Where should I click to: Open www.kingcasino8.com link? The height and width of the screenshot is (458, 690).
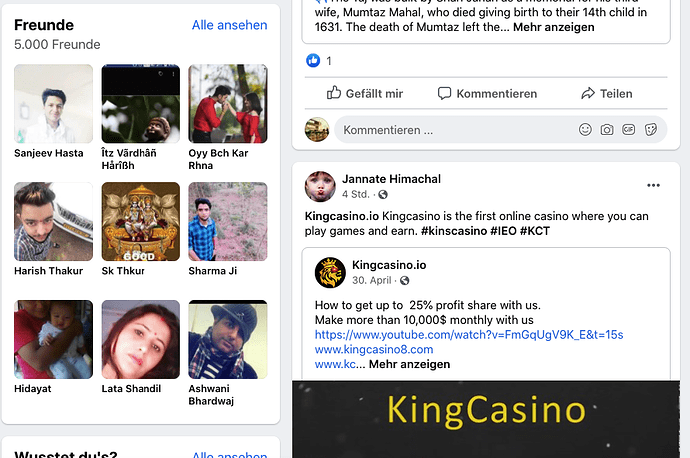(x=374, y=350)
